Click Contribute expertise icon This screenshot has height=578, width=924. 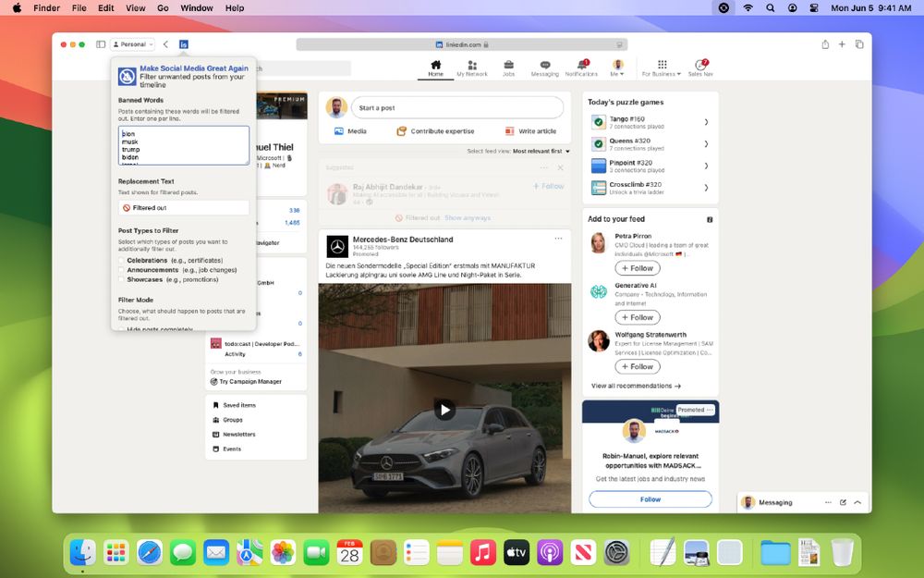coord(401,131)
